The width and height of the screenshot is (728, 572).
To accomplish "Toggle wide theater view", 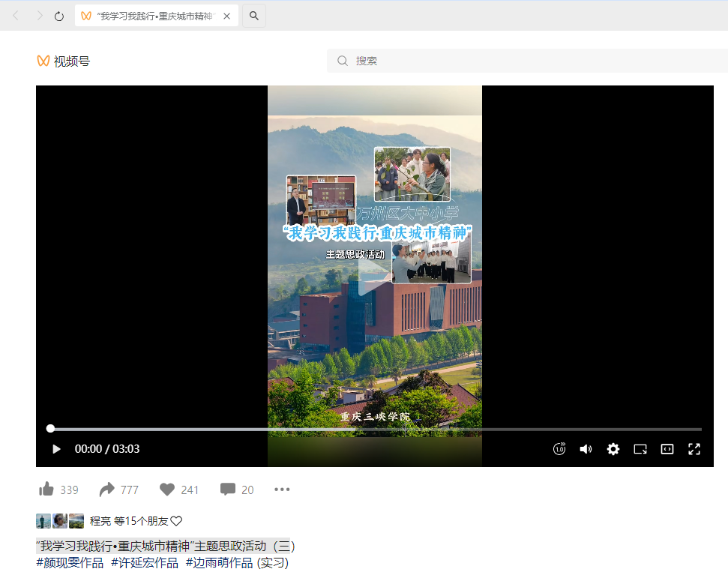I will pyautogui.click(x=667, y=449).
